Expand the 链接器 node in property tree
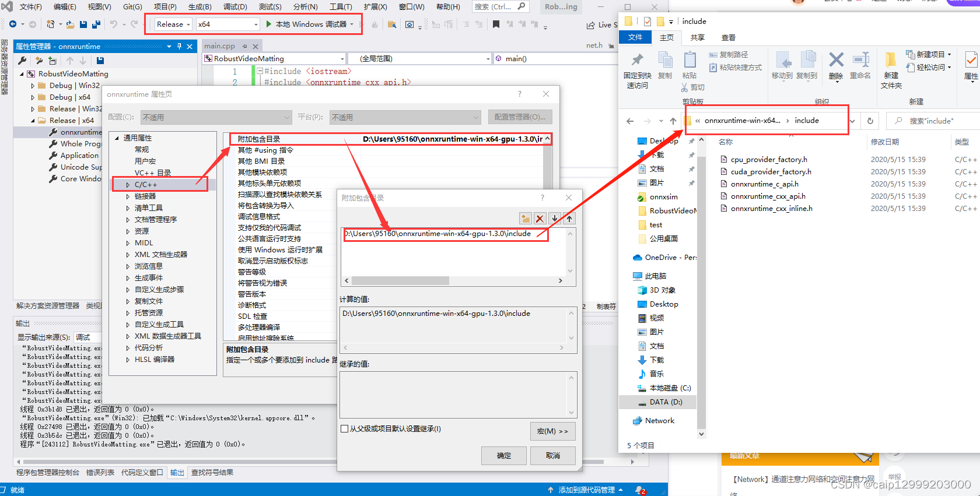 128,196
